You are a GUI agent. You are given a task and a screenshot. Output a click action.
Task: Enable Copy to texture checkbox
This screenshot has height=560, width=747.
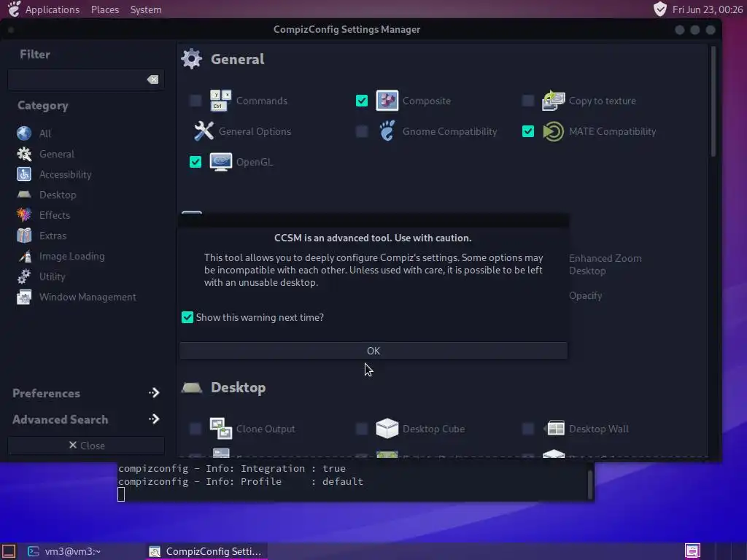click(x=528, y=101)
